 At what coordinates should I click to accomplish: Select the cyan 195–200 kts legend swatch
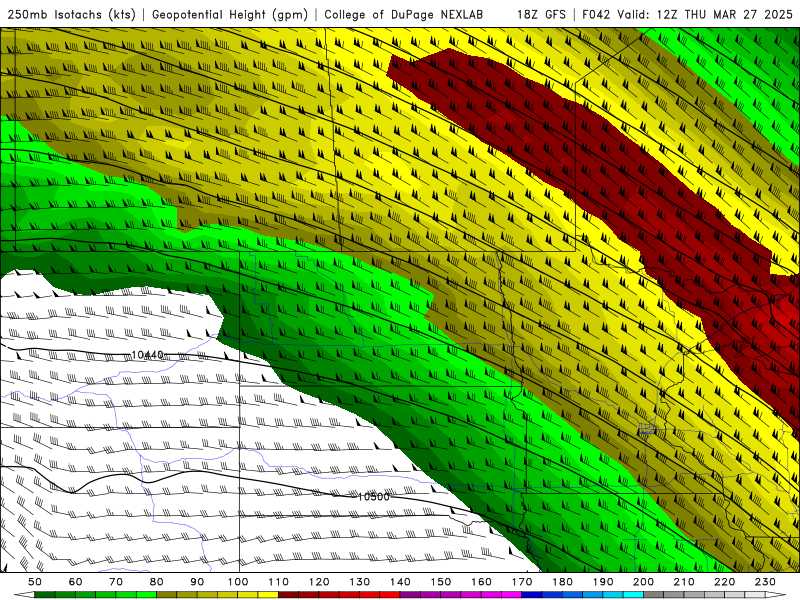(x=633, y=594)
